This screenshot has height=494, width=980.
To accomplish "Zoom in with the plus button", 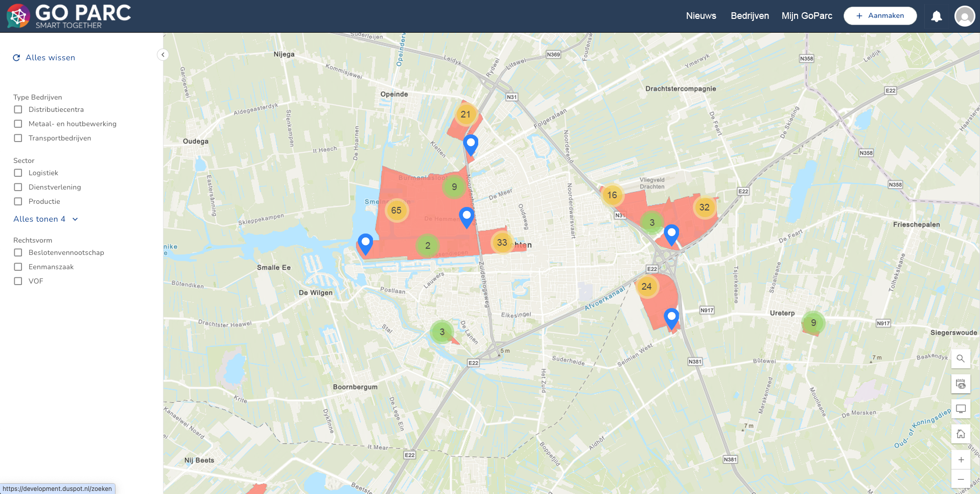I will click(x=961, y=460).
